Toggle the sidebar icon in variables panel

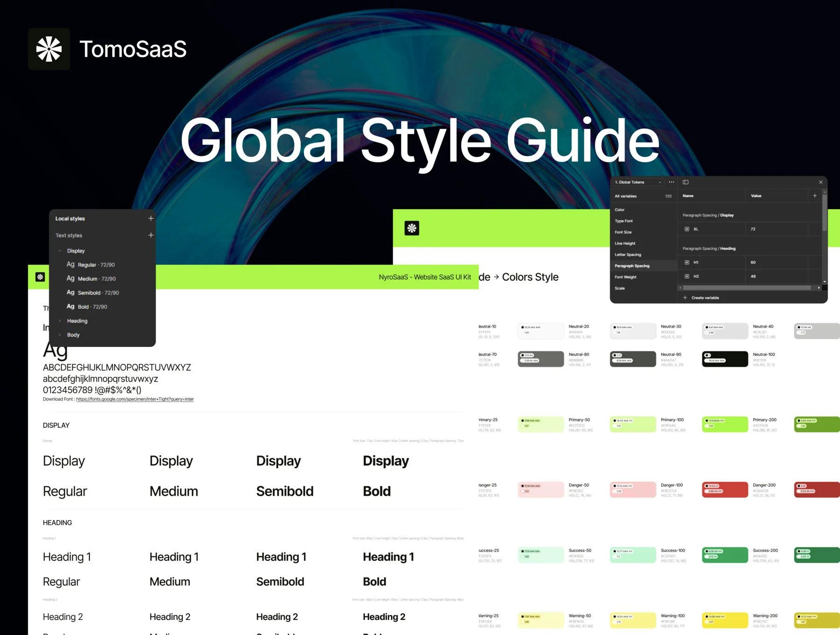[x=686, y=182]
